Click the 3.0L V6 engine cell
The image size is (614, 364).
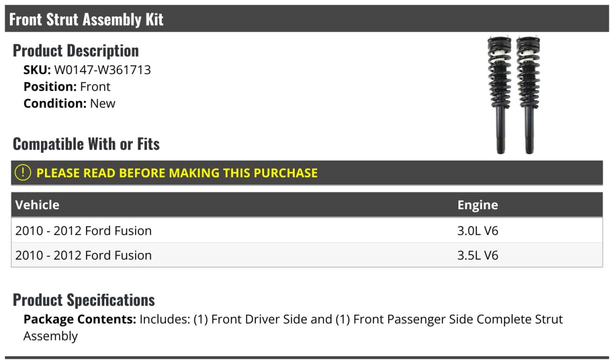point(478,231)
